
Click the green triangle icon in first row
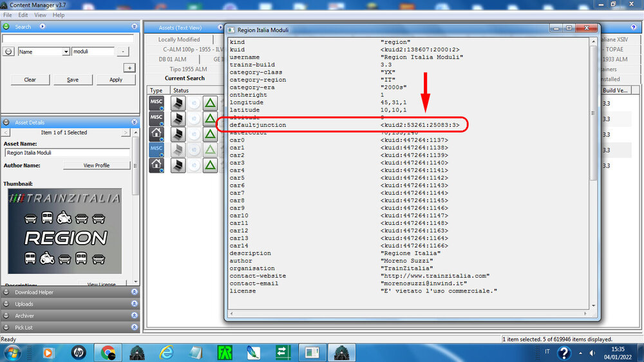click(211, 103)
